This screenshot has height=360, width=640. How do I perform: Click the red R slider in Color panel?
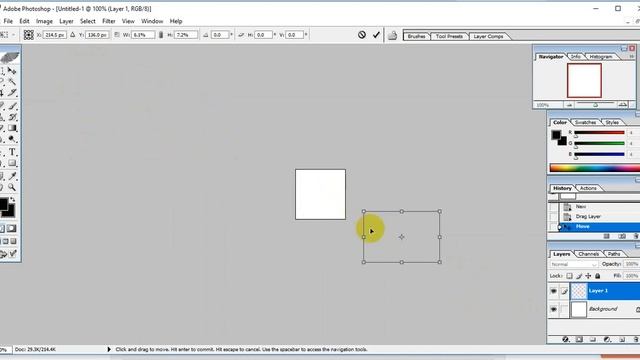[599, 133]
